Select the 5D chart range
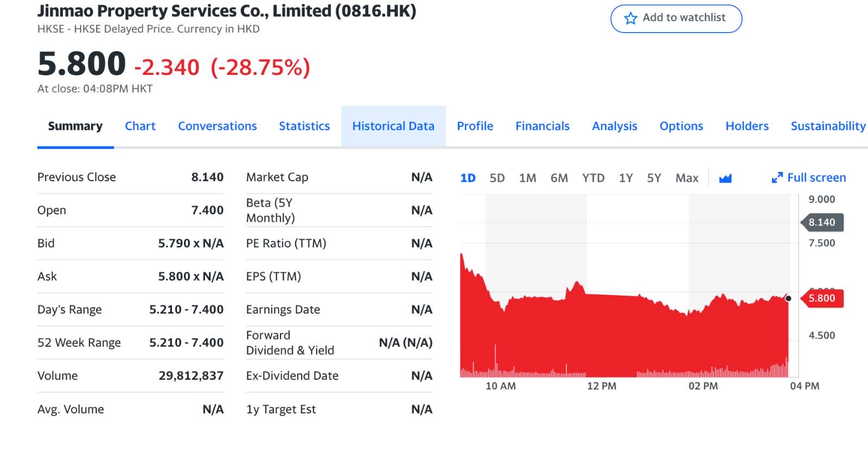 [497, 178]
